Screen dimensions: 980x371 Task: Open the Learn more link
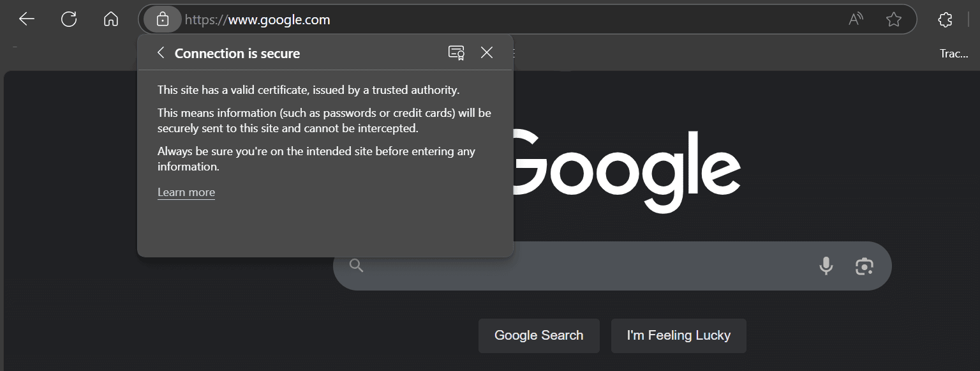point(186,192)
